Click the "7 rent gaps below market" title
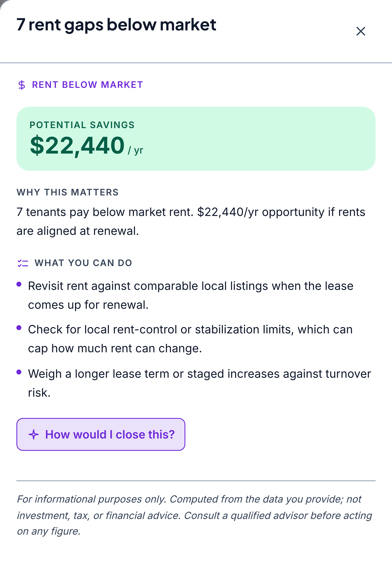This screenshot has height=574, width=392. [116, 25]
